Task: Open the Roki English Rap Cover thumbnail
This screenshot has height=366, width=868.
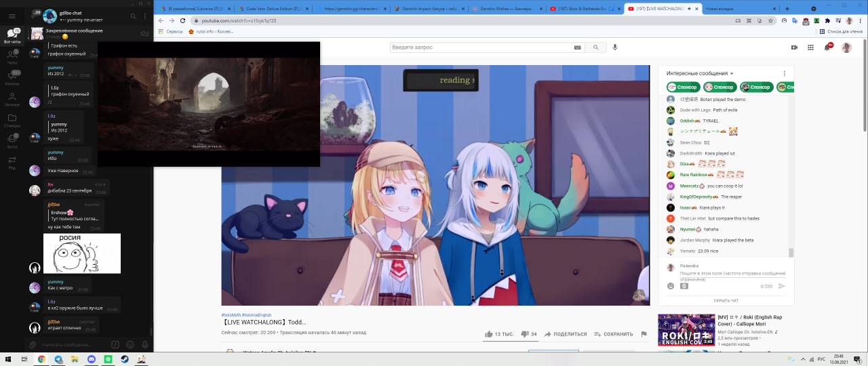Action: click(x=686, y=329)
